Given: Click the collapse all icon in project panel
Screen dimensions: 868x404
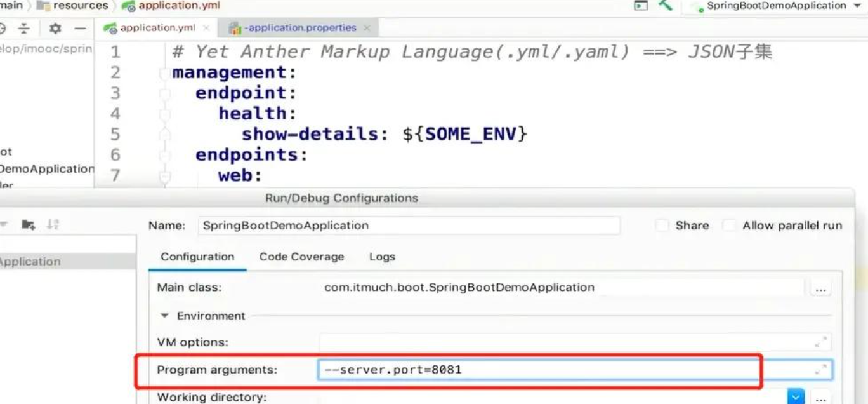Looking at the screenshot, I should 23,29.
